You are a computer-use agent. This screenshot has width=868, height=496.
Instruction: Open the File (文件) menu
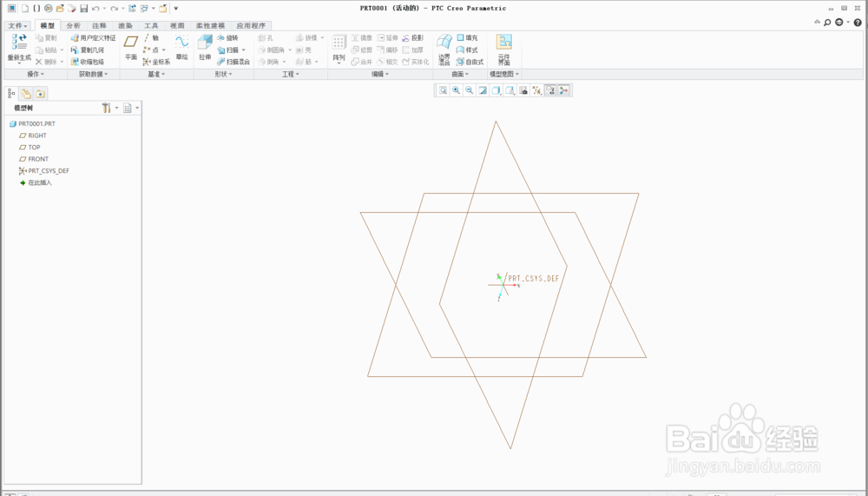pos(17,25)
